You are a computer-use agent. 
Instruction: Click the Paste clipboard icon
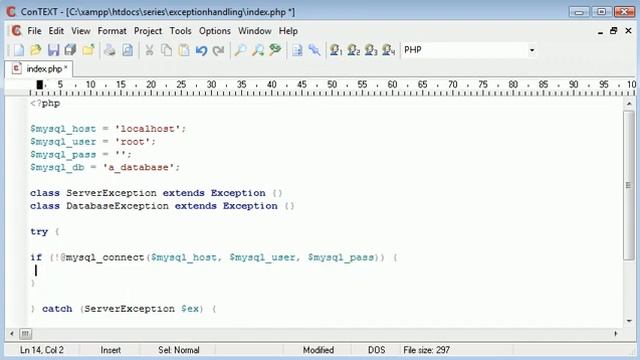click(184, 50)
